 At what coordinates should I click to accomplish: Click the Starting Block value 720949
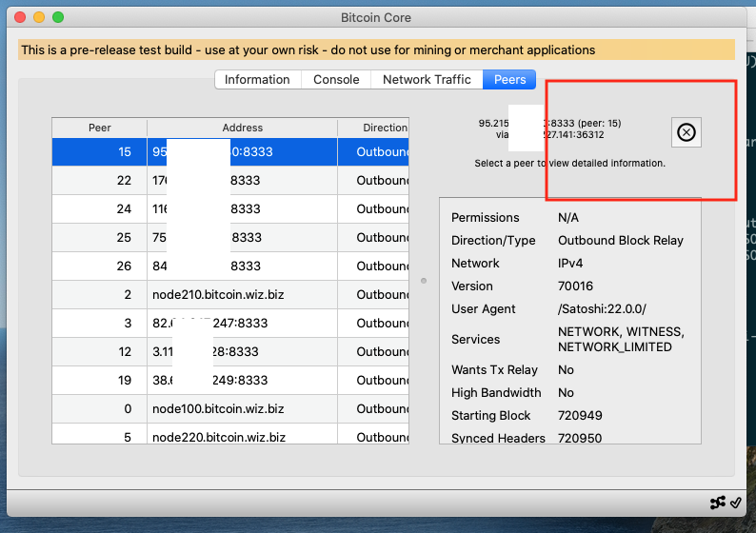click(x=580, y=415)
